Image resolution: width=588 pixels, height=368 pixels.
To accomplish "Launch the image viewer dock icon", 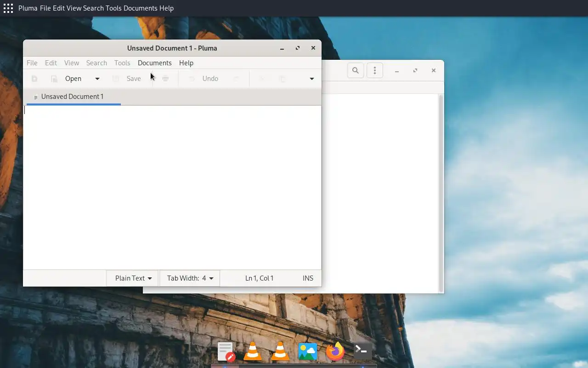I will [x=308, y=351].
